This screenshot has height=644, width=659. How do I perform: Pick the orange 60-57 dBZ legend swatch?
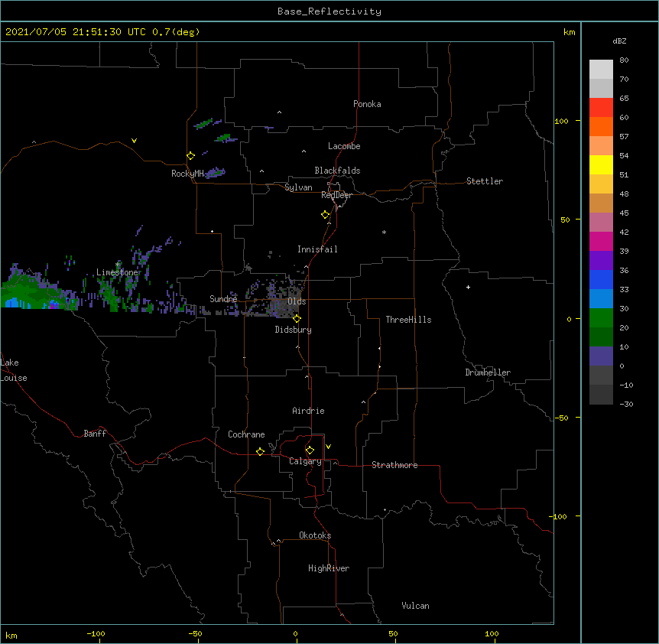(x=601, y=126)
